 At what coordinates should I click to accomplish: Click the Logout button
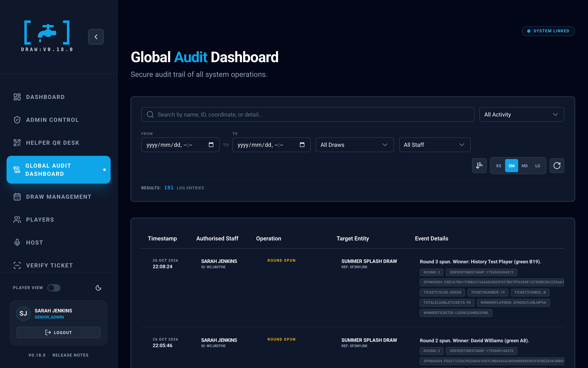tap(59, 332)
